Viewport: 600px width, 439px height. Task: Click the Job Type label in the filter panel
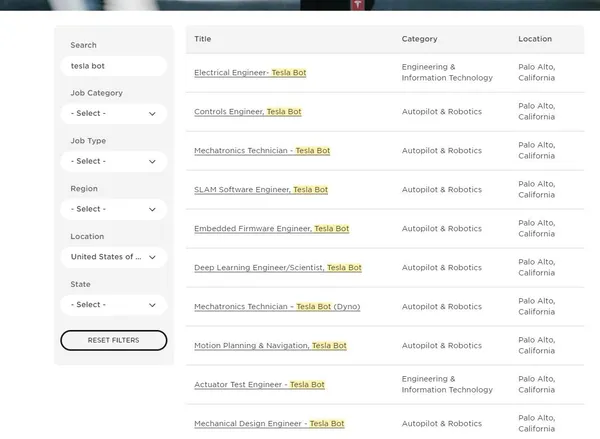pyautogui.click(x=88, y=141)
